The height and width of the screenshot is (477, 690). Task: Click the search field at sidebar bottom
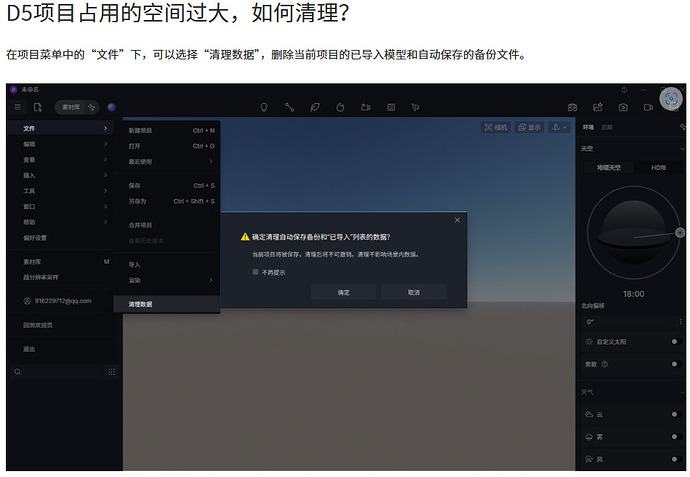click(56, 372)
